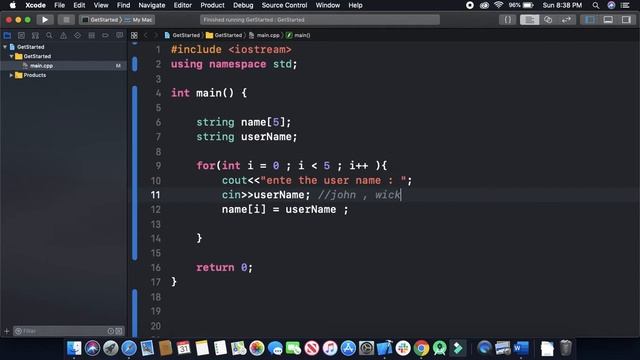Collapse the GetStarted project root triangle
This screenshot has width=640, height=360.
pos(5,47)
